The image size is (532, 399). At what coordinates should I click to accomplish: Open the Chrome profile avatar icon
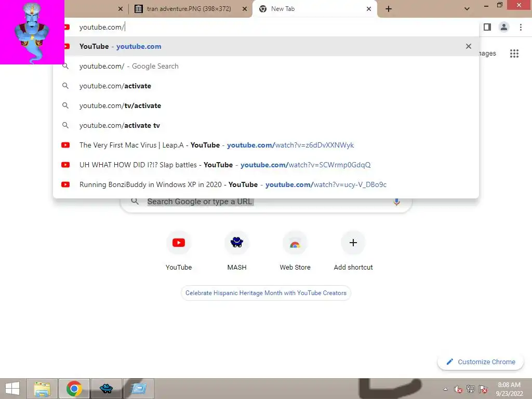tap(504, 27)
